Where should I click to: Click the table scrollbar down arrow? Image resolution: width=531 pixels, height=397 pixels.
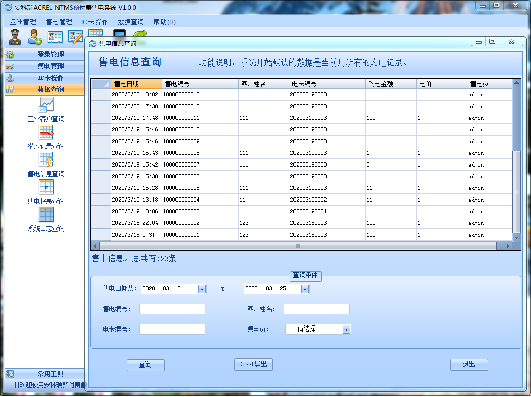[x=516, y=237]
